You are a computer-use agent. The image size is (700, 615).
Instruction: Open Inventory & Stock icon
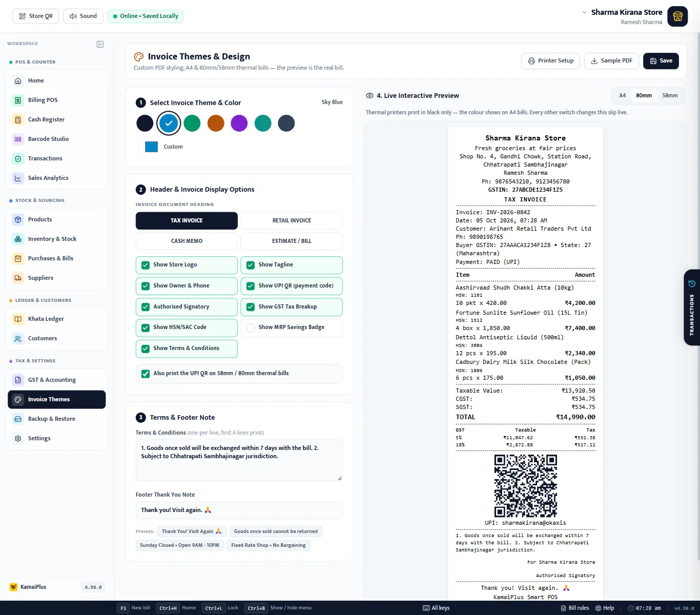[18, 239]
